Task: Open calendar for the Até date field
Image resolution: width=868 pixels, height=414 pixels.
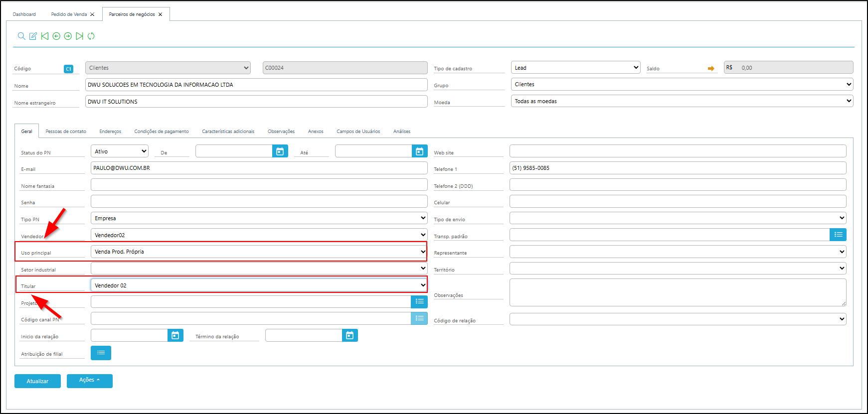Action: click(x=420, y=151)
